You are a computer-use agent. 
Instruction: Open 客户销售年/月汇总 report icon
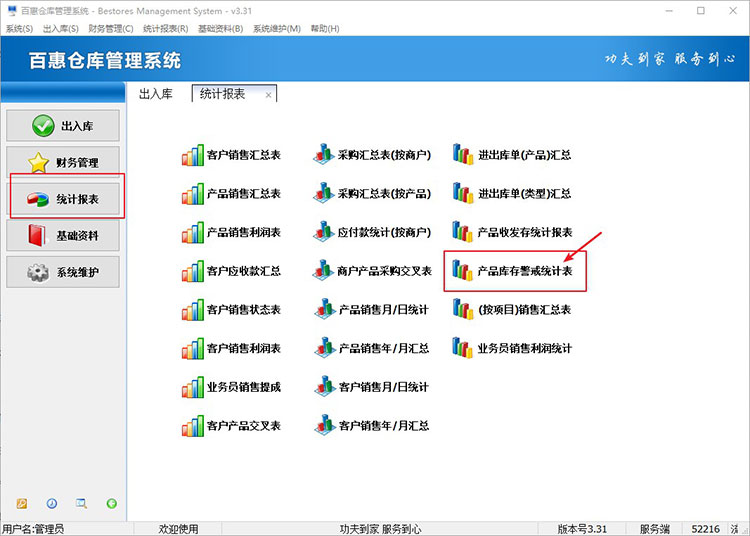coord(324,425)
